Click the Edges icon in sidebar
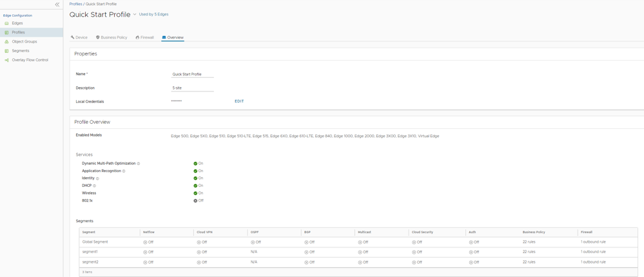Screen dimensions: 644x277 (7, 23)
